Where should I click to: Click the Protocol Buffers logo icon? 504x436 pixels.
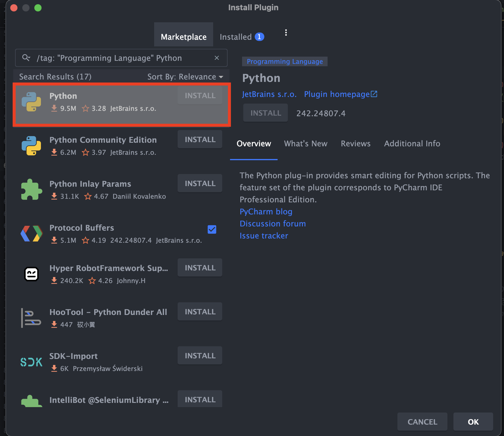coord(31,234)
